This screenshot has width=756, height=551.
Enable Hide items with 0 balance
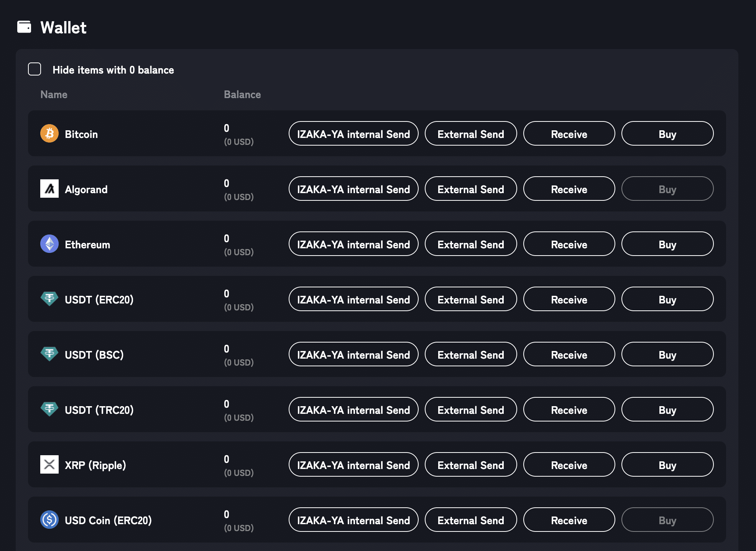click(35, 69)
